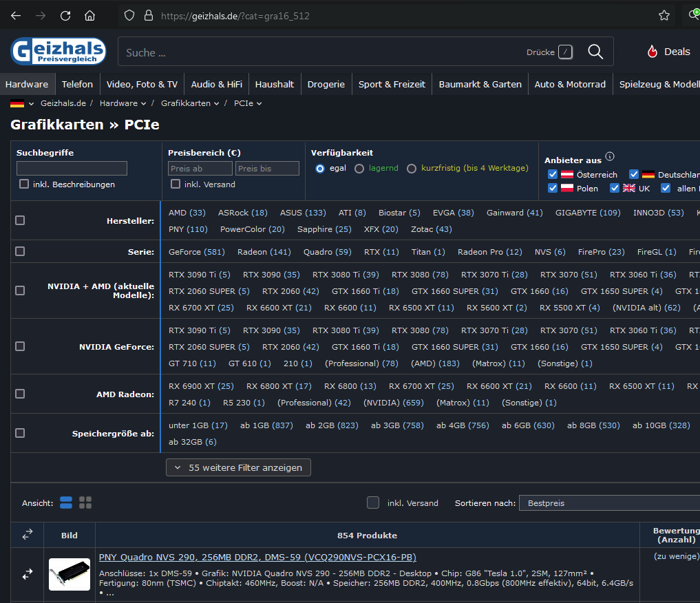
Task: Switch to grid view icon
Action: pyautogui.click(x=85, y=502)
